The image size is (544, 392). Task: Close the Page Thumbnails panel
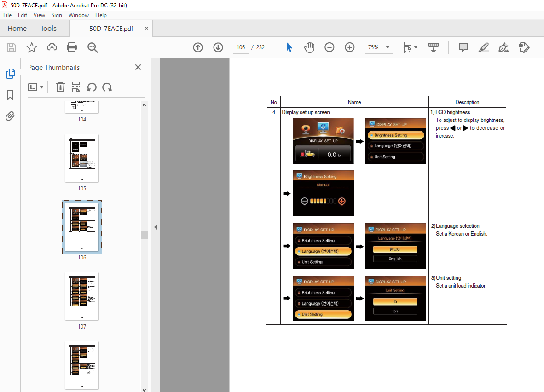(138, 67)
